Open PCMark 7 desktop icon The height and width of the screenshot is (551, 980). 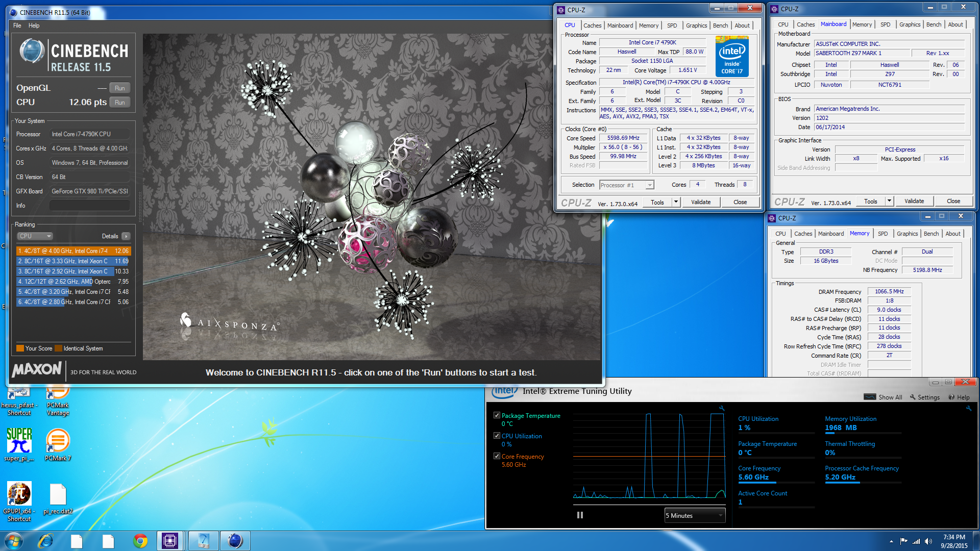pos(58,444)
